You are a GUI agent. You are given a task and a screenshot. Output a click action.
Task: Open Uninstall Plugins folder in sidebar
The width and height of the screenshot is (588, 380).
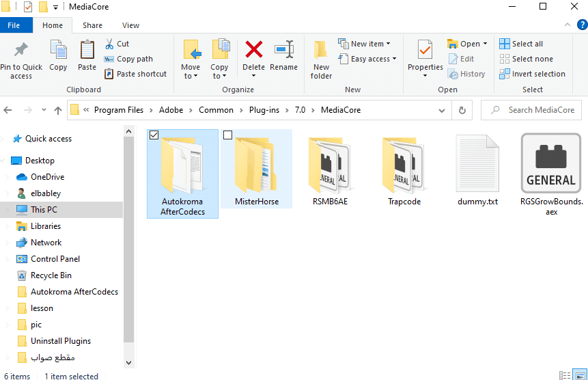[x=60, y=341]
